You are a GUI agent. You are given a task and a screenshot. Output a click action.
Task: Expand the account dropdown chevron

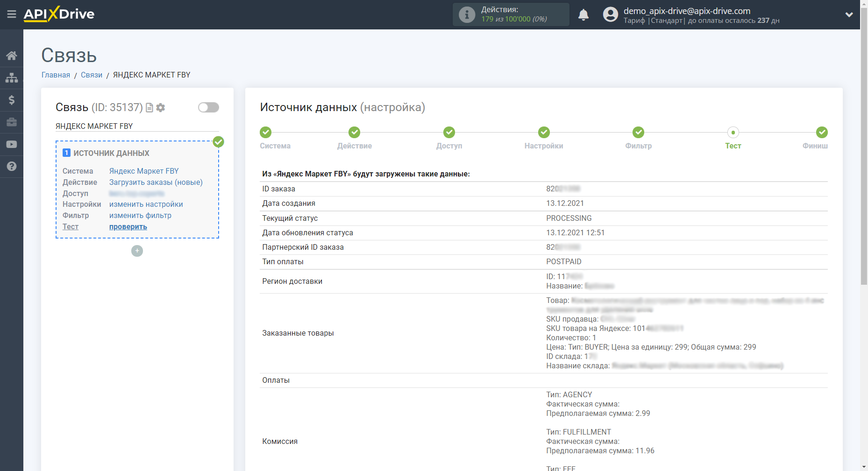pyautogui.click(x=849, y=14)
